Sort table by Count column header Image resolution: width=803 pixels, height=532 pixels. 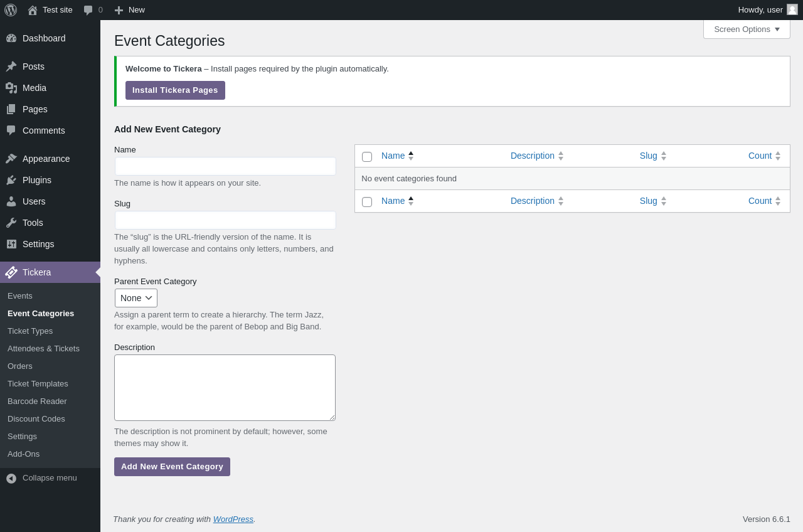click(760, 156)
